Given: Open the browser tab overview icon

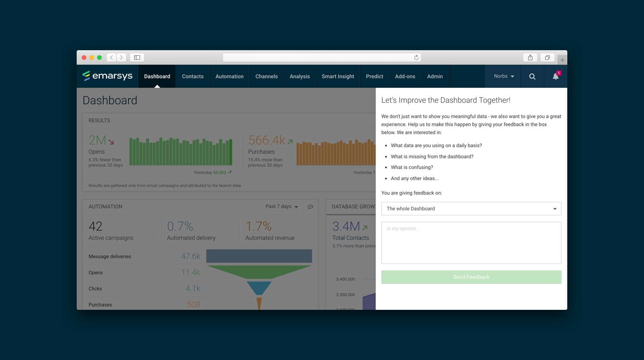Looking at the screenshot, I should 547,57.
